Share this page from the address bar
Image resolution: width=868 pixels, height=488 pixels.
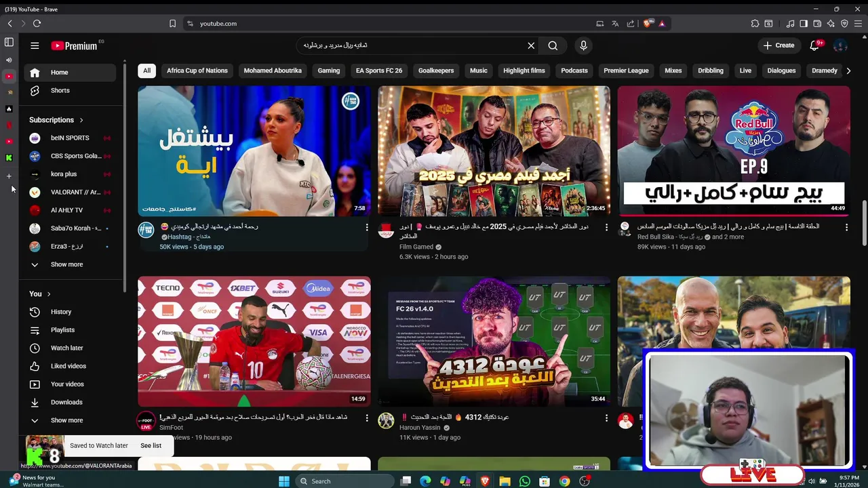pos(631,23)
